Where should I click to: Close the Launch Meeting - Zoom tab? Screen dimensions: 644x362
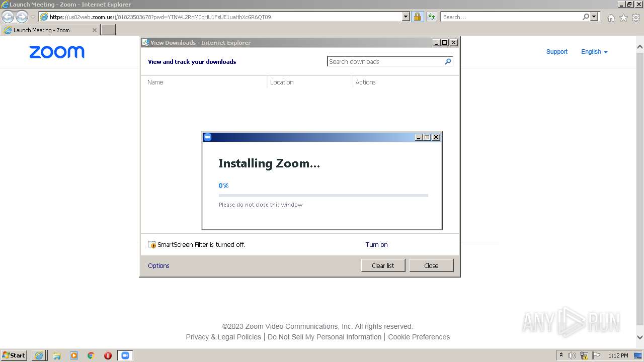(94, 30)
